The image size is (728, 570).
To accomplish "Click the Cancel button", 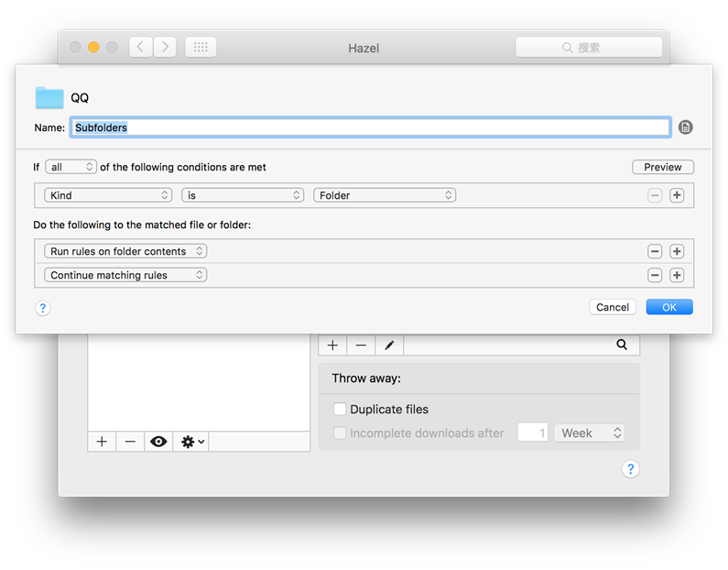I will pyautogui.click(x=612, y=307).
